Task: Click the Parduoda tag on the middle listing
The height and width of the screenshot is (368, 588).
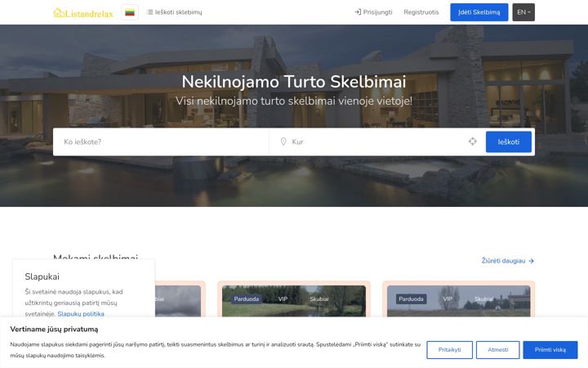Action: pos(247,299)
